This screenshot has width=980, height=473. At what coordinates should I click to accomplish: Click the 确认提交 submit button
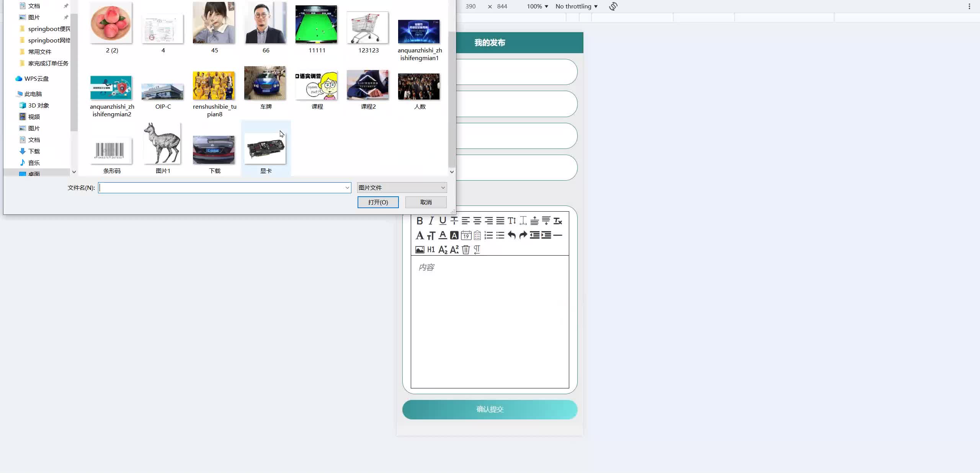coord(490,409)
